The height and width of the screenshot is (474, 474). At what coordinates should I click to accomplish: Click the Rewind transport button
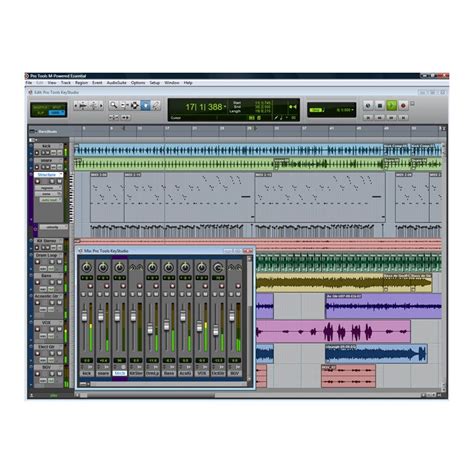(x=380, y=117)
